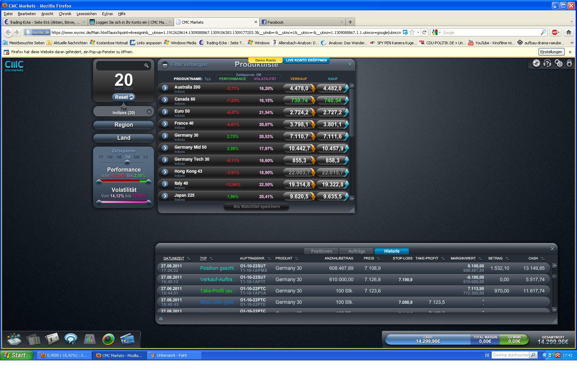
Task: Click the printer icon below history table
Action: point(161,319)
